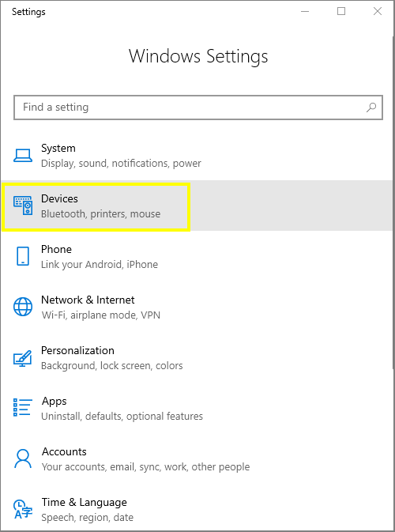The image size is (395, 532).
Task: Select the Phone icon
Action: pyautogui.click(x=23, y=256)
